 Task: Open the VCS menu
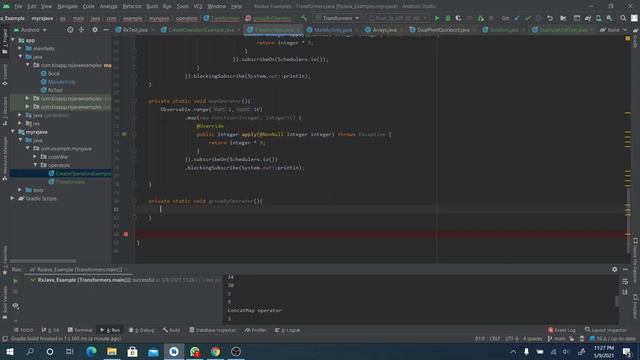pos(198,6)
